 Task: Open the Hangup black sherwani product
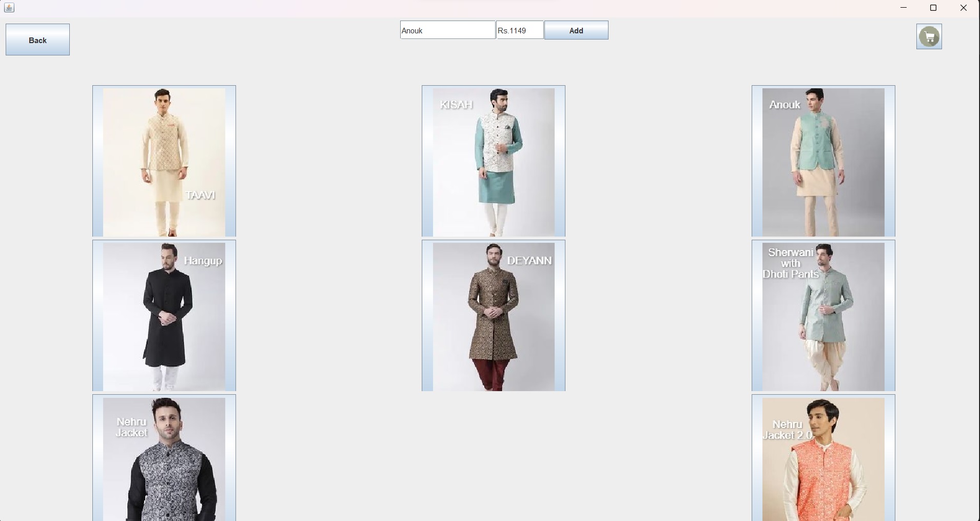pyautogui.click(x=163, y=316)
